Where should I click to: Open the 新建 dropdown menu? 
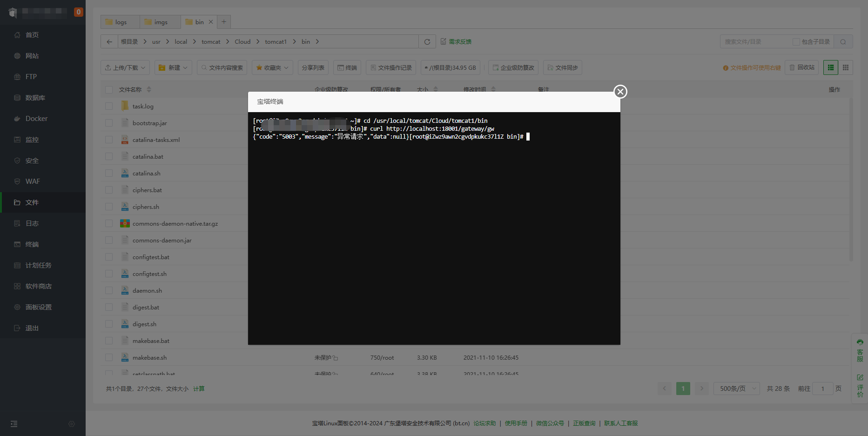point(173,67)
